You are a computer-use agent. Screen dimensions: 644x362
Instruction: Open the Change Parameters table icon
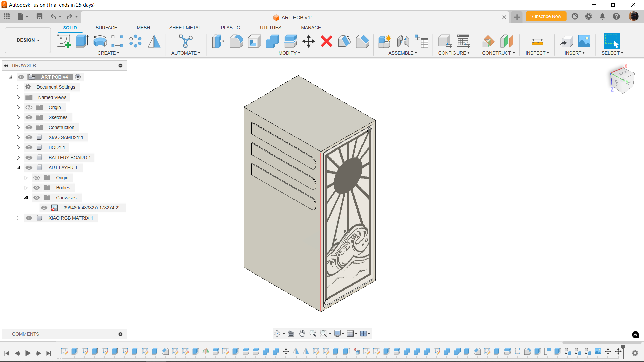[x=463, y=41]
